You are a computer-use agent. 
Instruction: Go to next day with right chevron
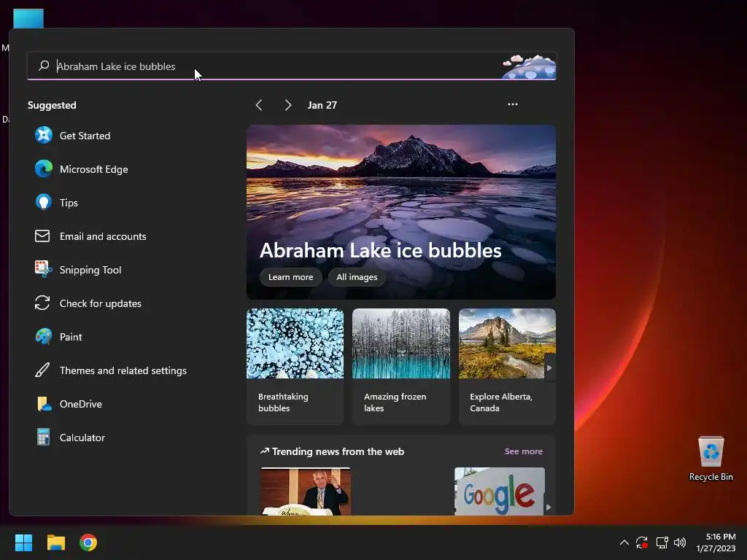point(287,105)
